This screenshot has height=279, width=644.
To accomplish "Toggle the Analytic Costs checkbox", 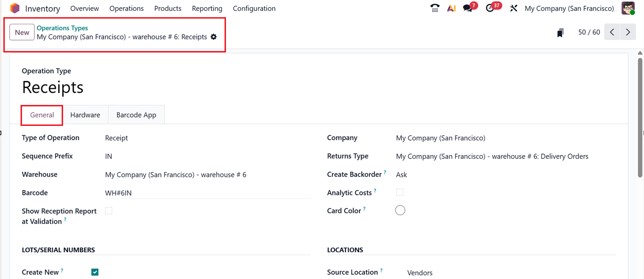I will [x=400, y=193].
